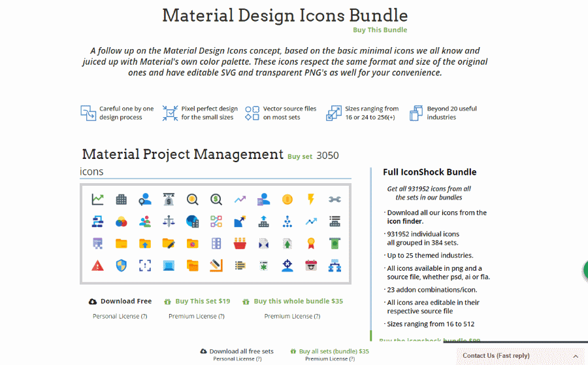
Task: Click Buy all sets (bundle) $35
Action: coord(330,351)
